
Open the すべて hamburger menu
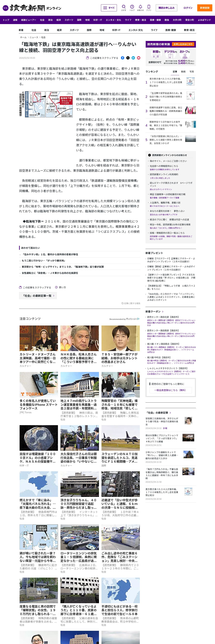click(x=109, y=8)
